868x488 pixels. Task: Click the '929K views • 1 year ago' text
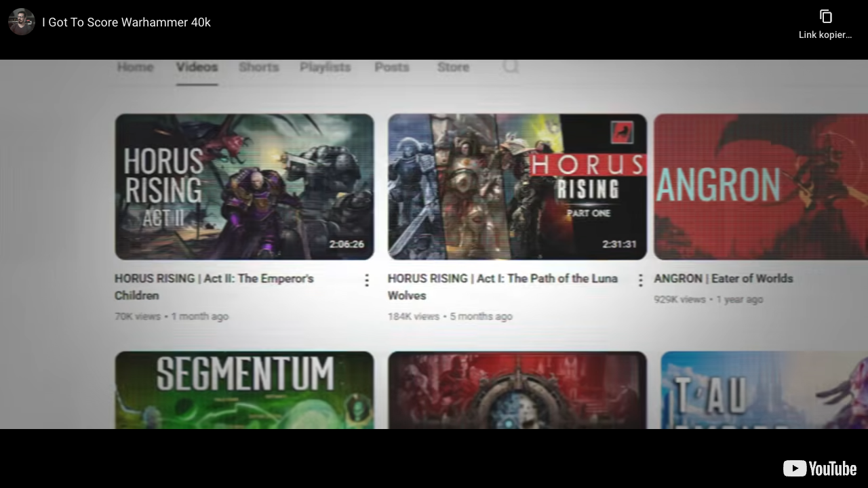pos(709,300)
